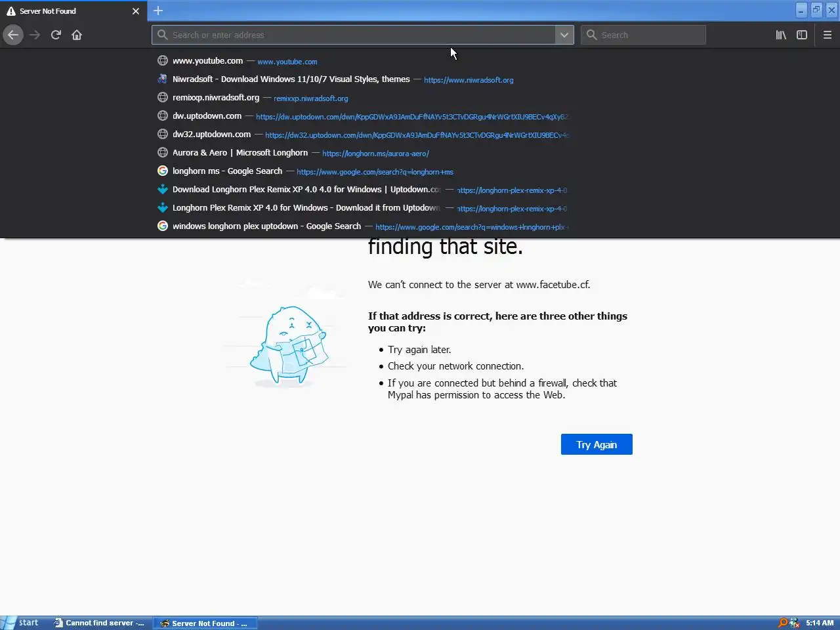Click globe icon beside www.youtube.com

point(163,60)
